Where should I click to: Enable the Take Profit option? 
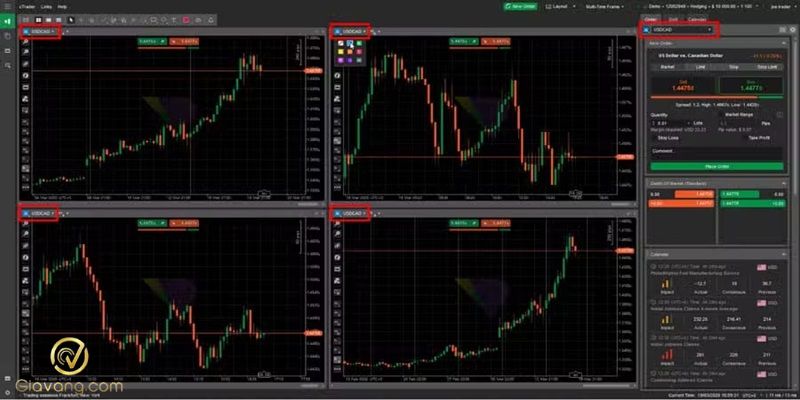745,138
